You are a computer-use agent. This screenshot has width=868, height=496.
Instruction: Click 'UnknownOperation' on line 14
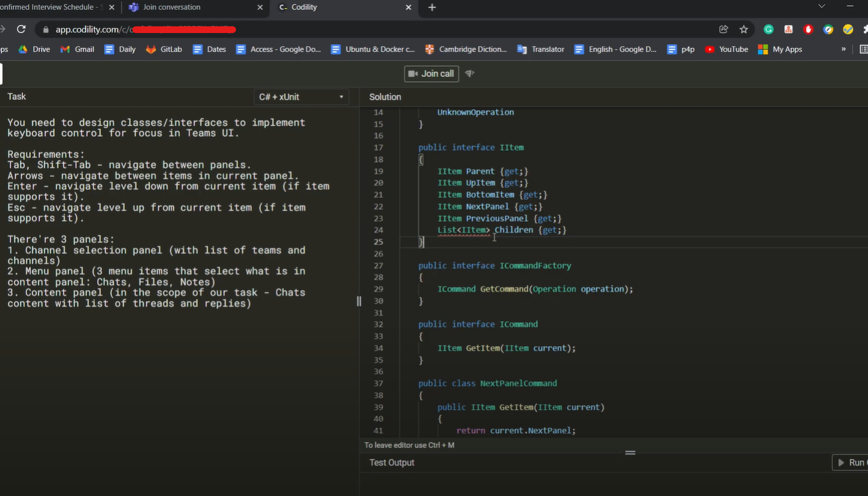tap(475, 112)
